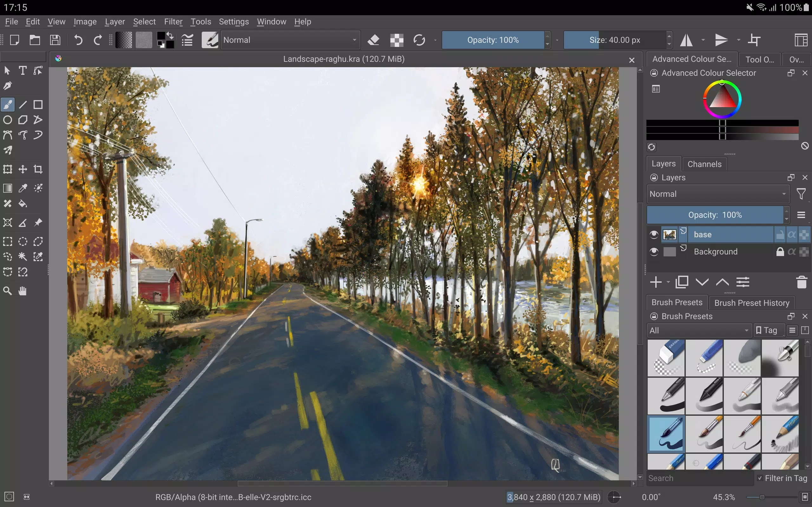Screen dimensions: 812x507
Task: Select the Crop tool
Action: 37,169
